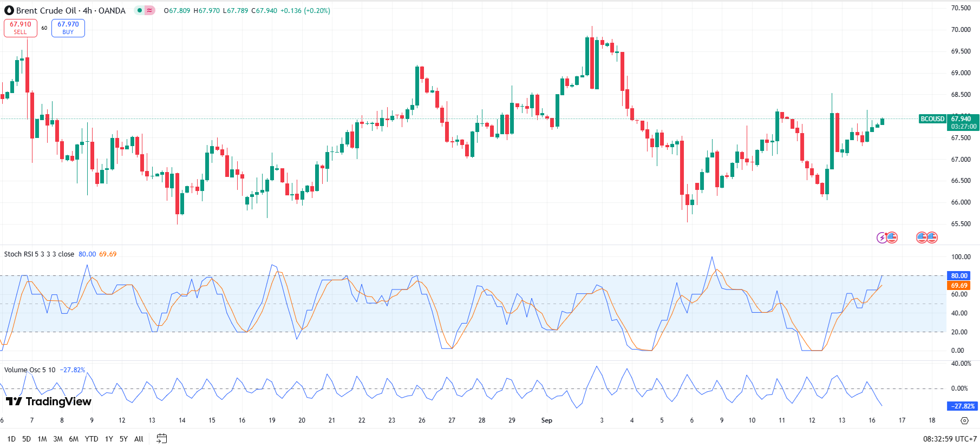The height and width of the screenshot is (448, 980).
Task: Click the Brent Crude Oil symbol title
Action: [70, 10]
